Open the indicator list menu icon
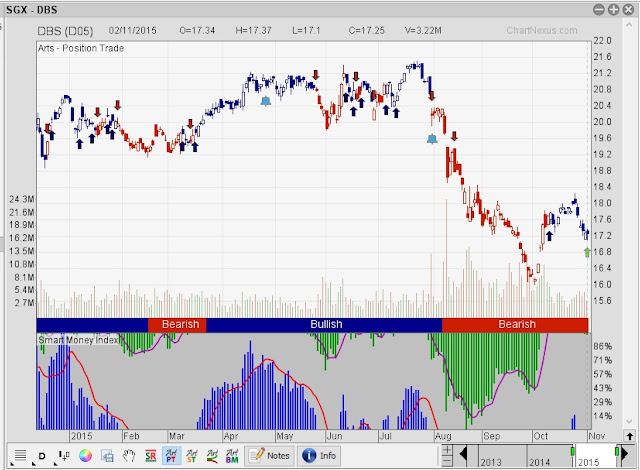Image resolution: width=640 pixels, height=470 pixels. tap(20, 455)
